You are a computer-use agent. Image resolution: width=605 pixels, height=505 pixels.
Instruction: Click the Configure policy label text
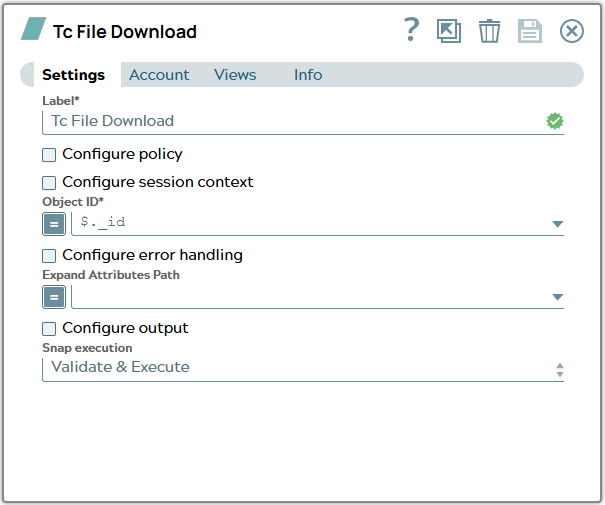click(122, 154)
